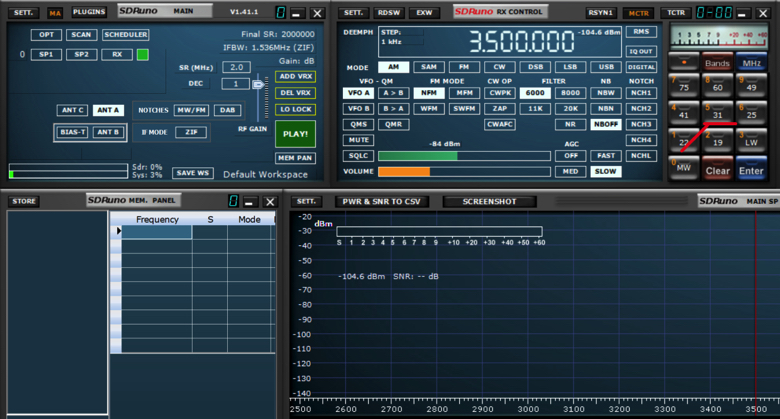Select first Frequency cell in memory table

click(x=157, y=232)
